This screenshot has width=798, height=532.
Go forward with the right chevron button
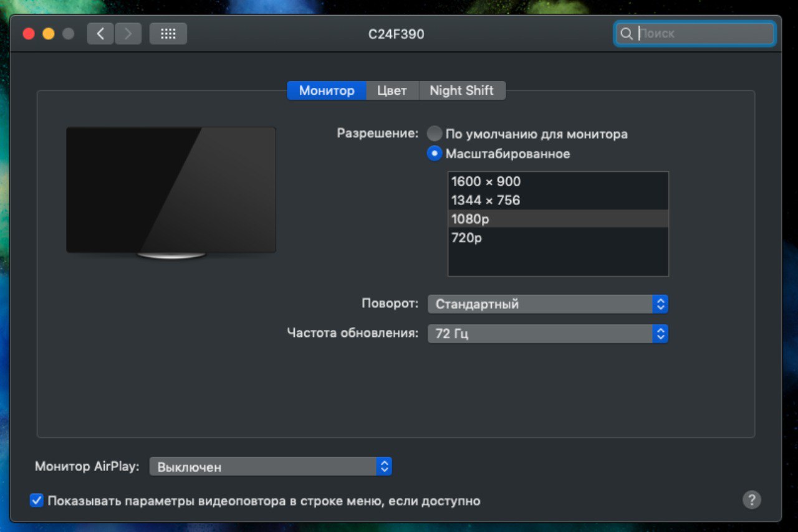coord(128,34)
